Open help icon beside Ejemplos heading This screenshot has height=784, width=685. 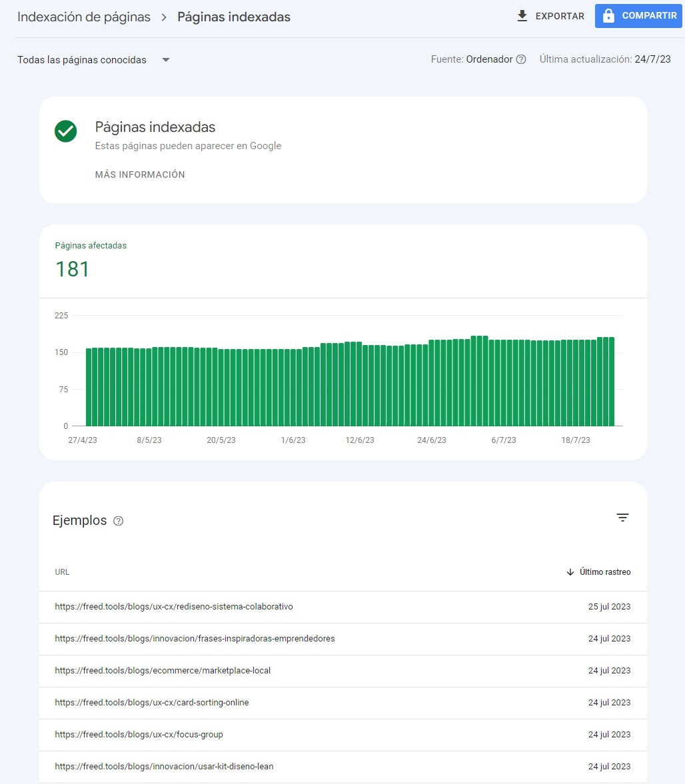point(118,521)
